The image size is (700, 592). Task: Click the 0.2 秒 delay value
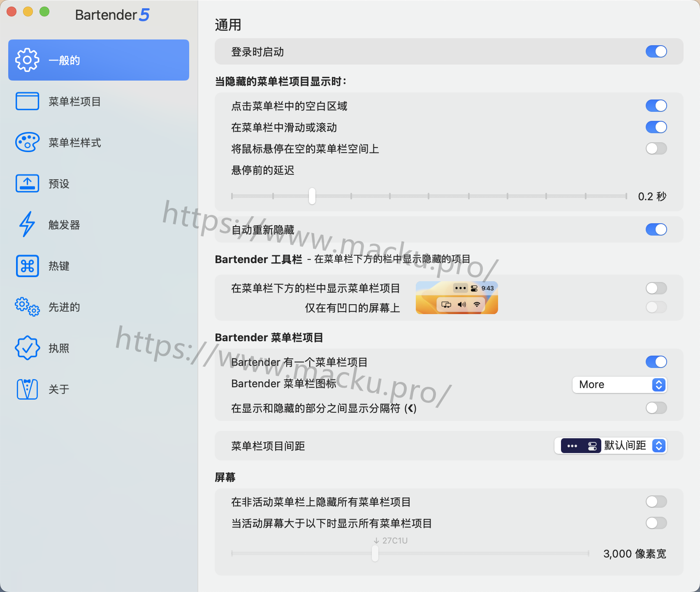(652, 197)
